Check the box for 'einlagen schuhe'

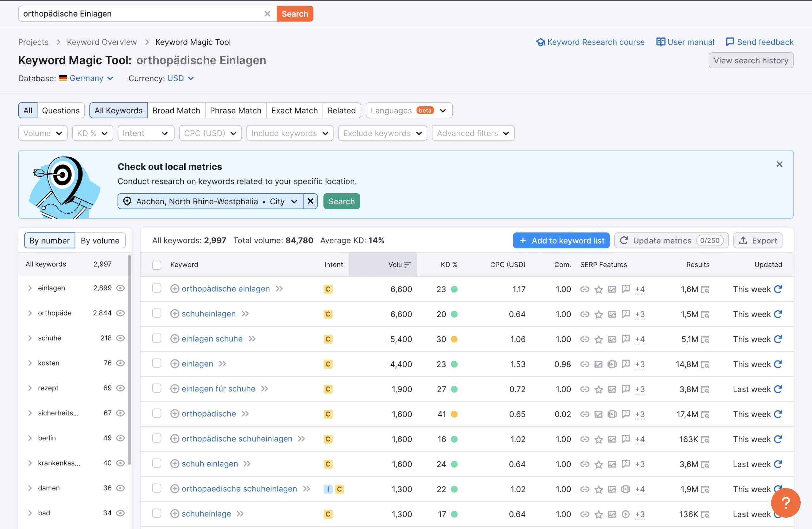click(x=157, y=338)
